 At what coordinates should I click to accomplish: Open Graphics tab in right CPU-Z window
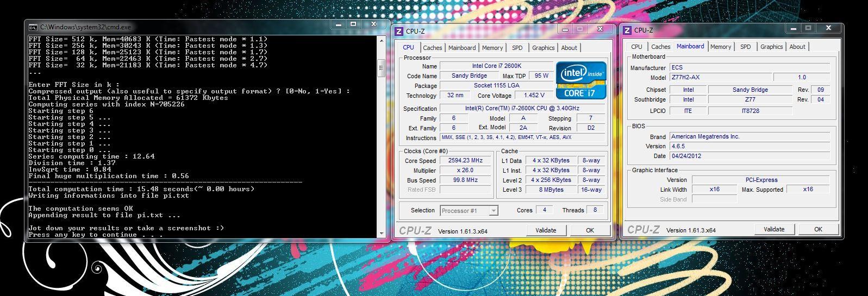(772, 47)
